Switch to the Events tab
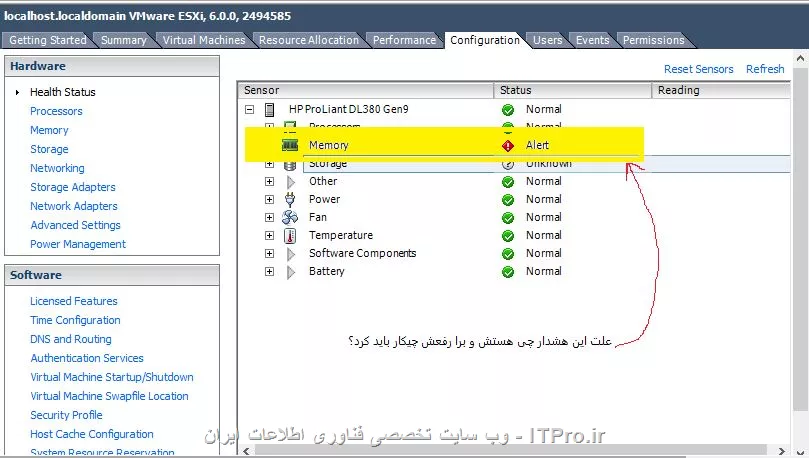This screenshot has width=809, height=458. [x=592, y=40]
